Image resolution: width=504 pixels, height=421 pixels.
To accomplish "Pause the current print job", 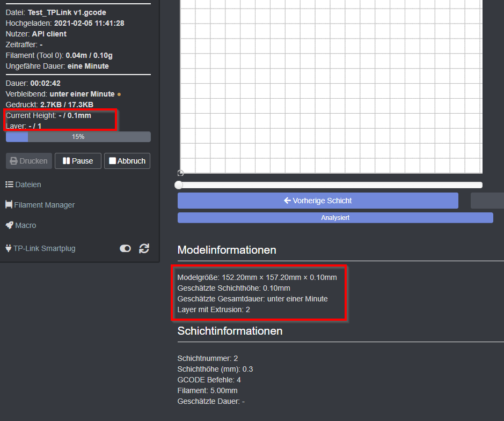I will (78, 160).
